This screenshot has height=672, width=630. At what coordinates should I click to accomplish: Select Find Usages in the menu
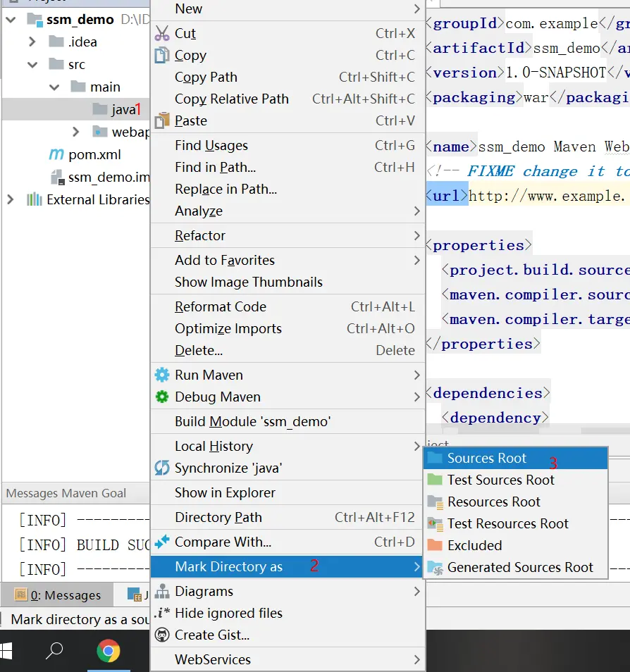tap(288, 145)
